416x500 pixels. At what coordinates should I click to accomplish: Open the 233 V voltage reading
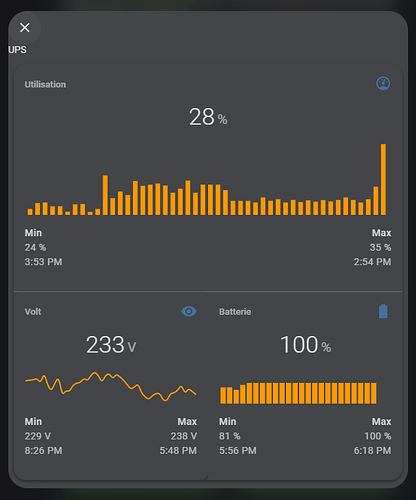pyautogui.click(x=111, y=345)
